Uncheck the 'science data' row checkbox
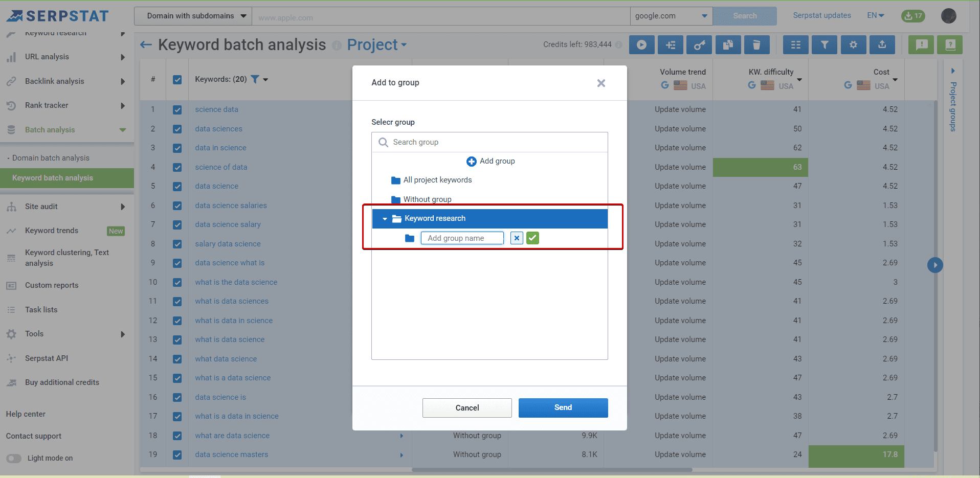Image resolution: width=980 pixels, height=478 pixels. click(x=177, y=109)
